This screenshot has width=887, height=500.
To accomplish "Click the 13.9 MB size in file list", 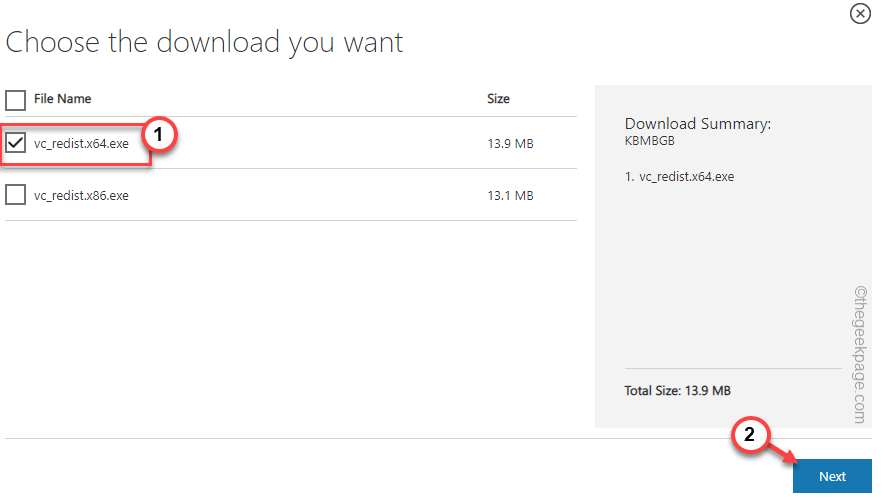I will click(510, 144).
